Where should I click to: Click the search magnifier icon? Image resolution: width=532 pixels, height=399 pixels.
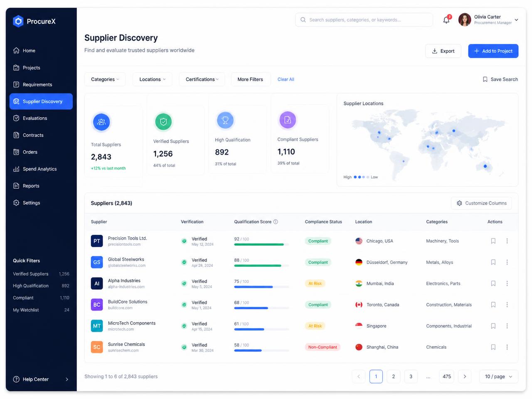(x=303, y=20)
